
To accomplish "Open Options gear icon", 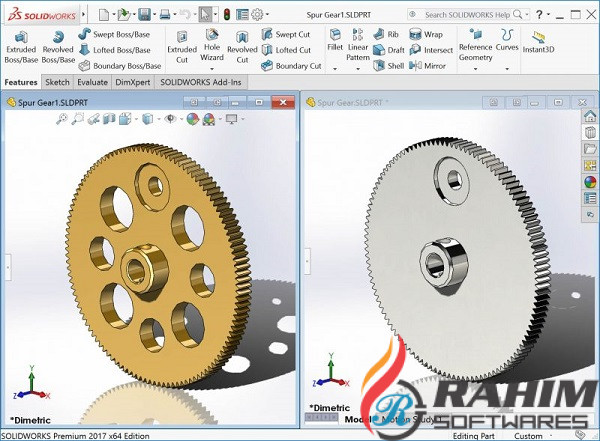I will [x=257, y=15].
